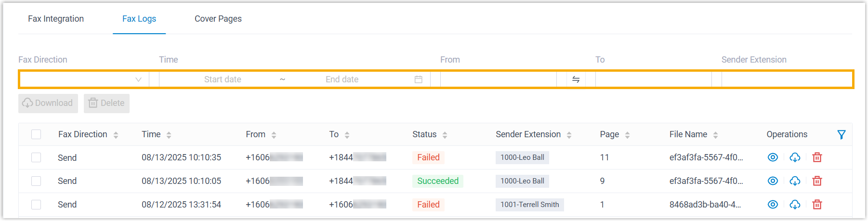Image resolution: width=868 pixels, height=221 pixels.
Task: Sort the table by Time column
Action: click(169, 135)
